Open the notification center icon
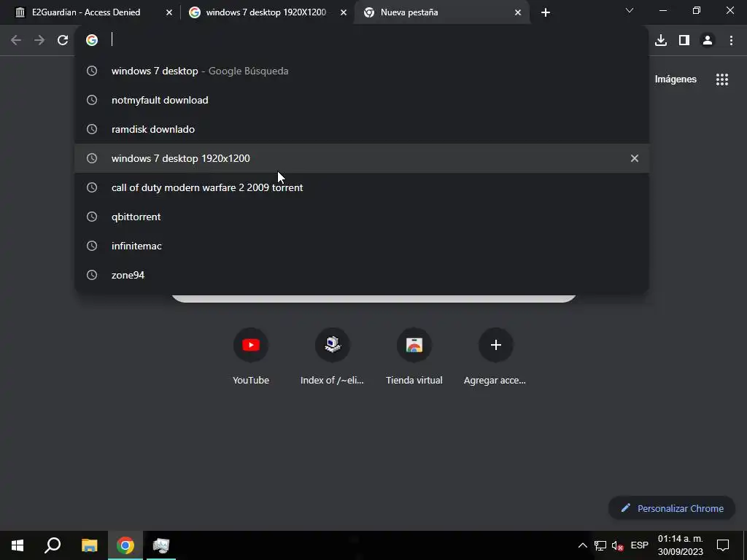This screenshot has width=747, height=560. tap(723, 545)
